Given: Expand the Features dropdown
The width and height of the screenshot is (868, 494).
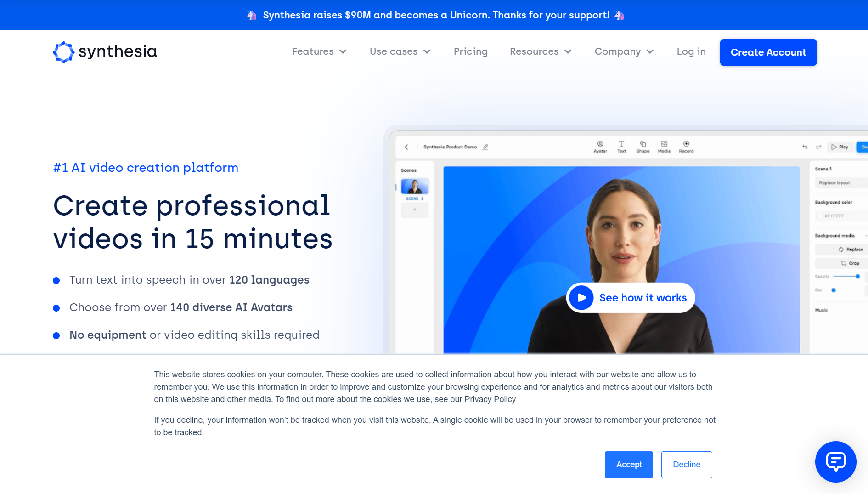Looking at the screenshot, I should point(319,51).
